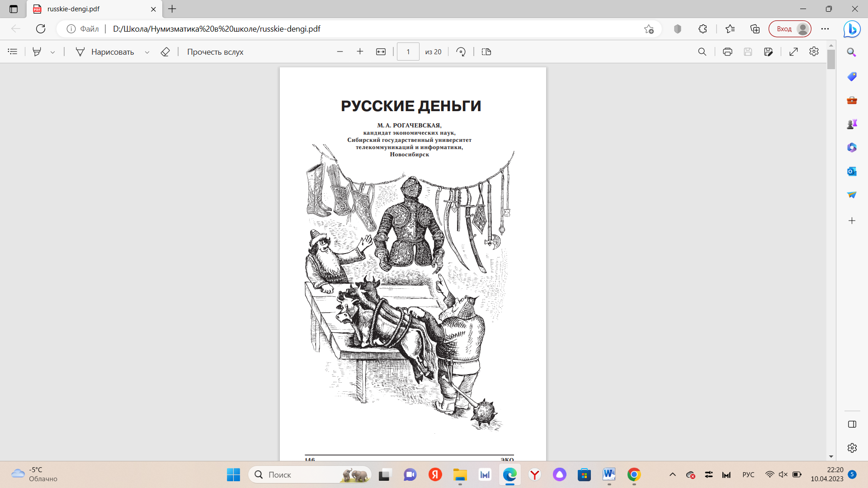
Task: Open PDF toolbar settings gear
Action: tap(814, 52)
